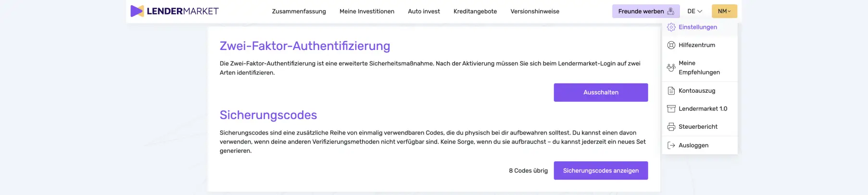Click the Lendermarket logo icon
The width and height of the screenshot is (868, 195).
(137, 11)
